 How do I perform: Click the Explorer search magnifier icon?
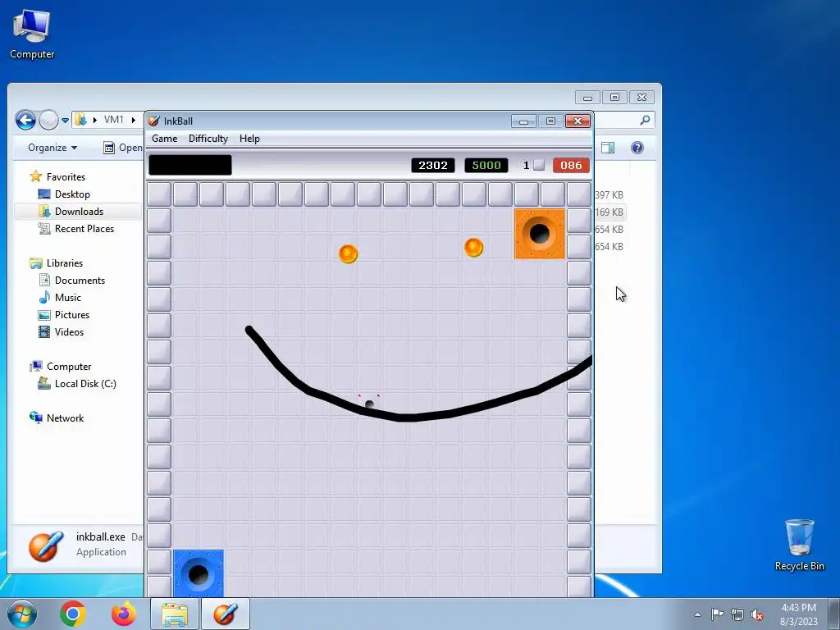[645, 120]
